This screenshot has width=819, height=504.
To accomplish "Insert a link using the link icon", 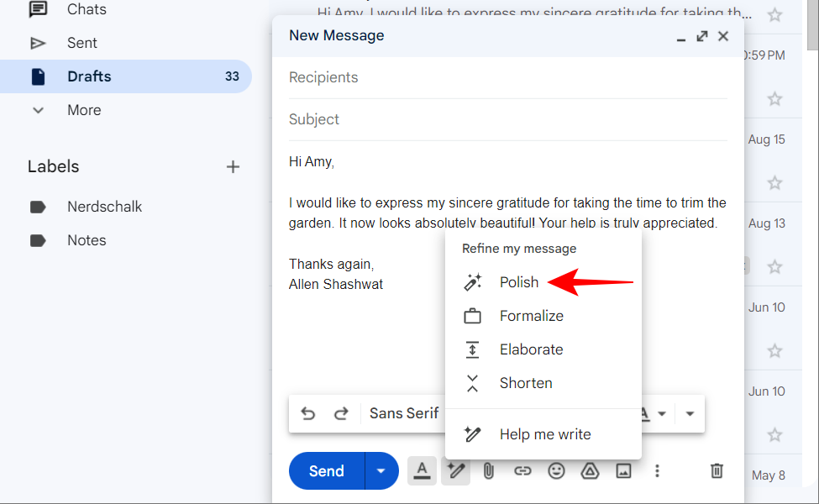I will pos(522,471).
